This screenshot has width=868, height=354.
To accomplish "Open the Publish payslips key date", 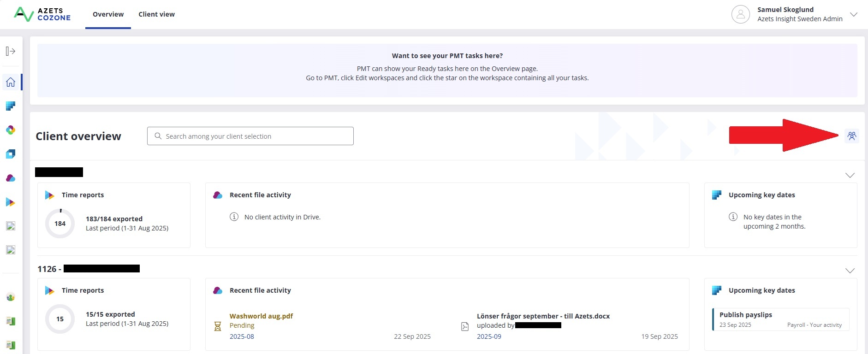I will click(x=781, y=319).
